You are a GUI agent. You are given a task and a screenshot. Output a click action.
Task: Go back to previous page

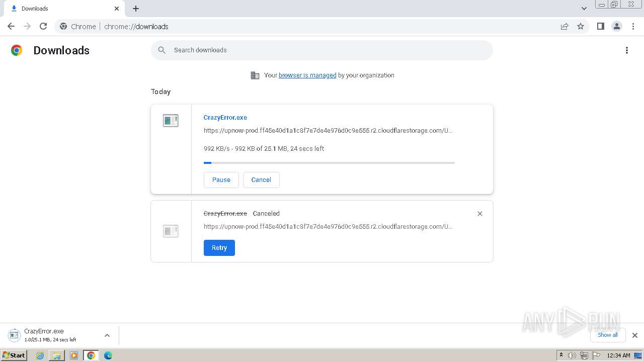pos(11,26)
